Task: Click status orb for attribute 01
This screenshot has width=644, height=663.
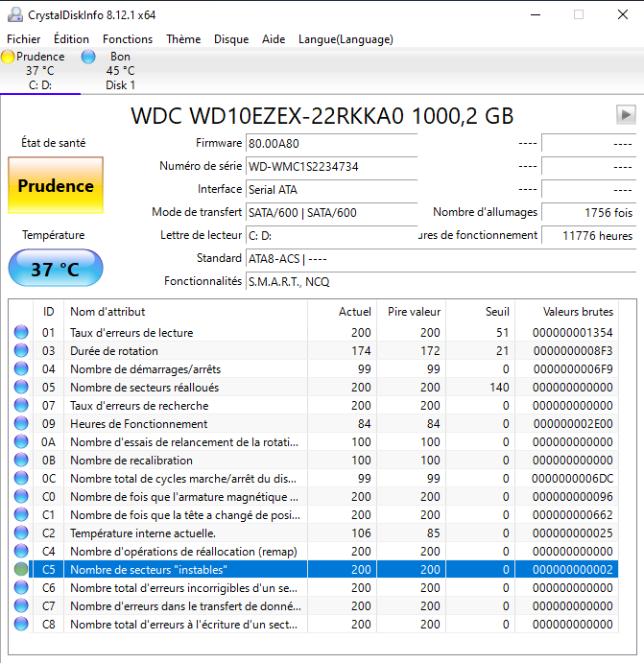Action: click(x=21, y=332)
